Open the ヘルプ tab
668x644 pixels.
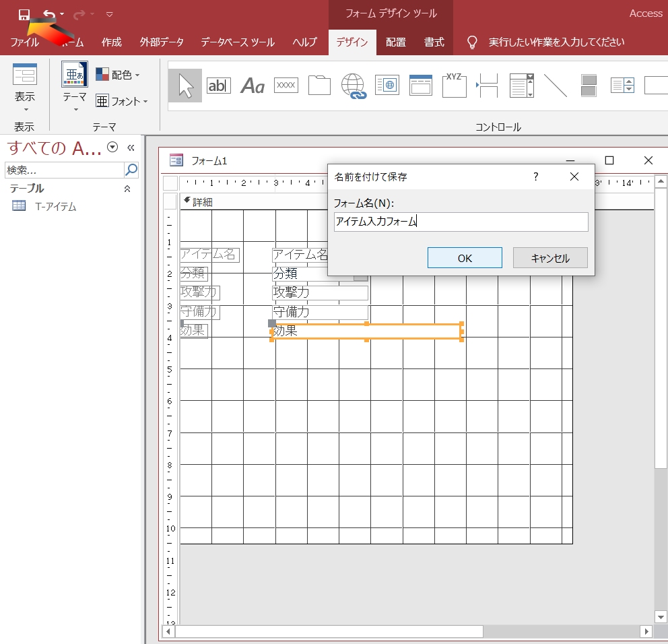304,42
